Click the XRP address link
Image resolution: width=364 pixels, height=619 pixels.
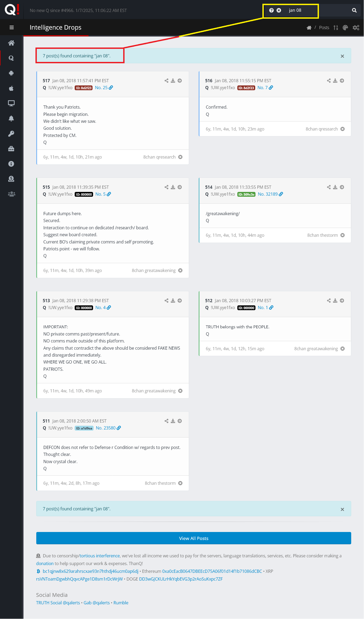tap(79, 579)
